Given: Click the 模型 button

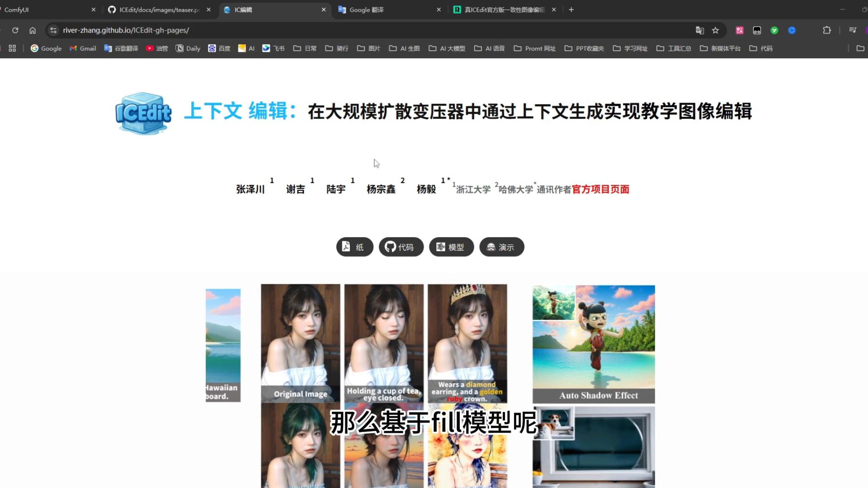Looking at the screenshot, I should (451, 247).
